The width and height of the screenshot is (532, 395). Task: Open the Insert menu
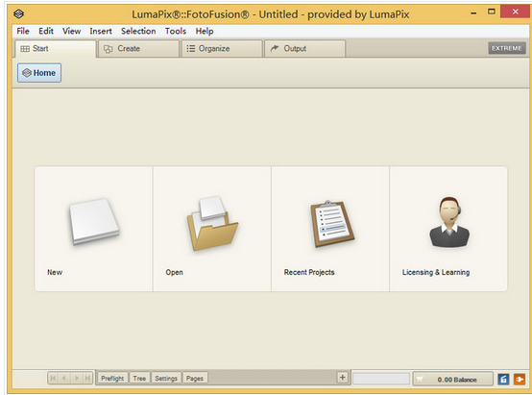[101, 31]
